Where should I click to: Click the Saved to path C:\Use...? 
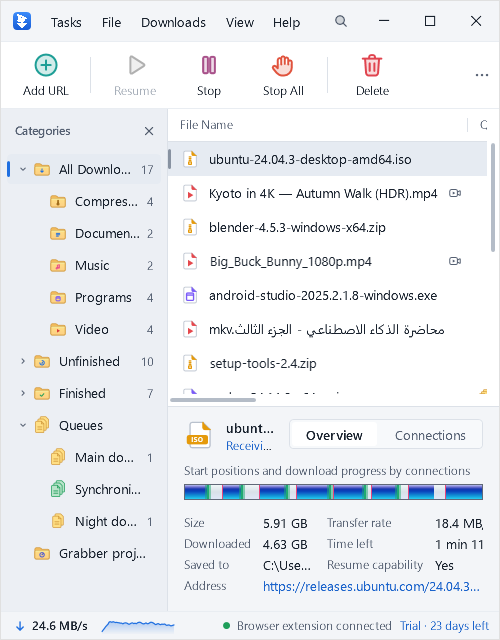click(x=287, y=565)
